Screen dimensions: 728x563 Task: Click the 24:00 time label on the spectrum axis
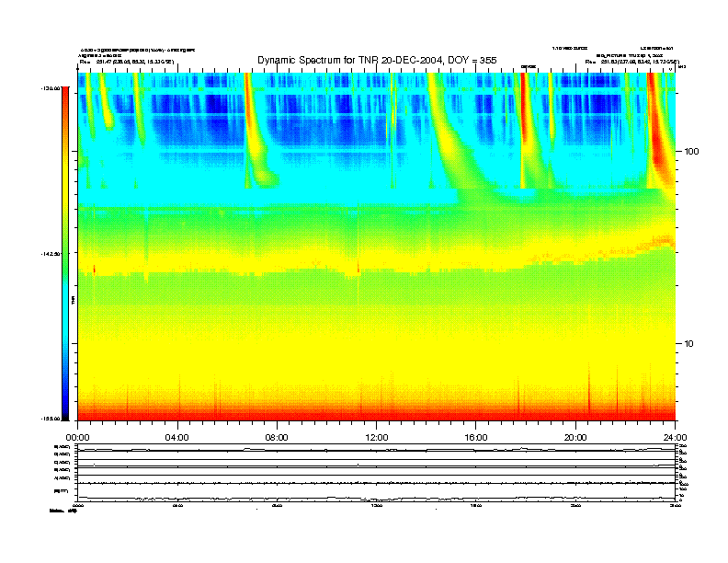(x=675, y=438)
